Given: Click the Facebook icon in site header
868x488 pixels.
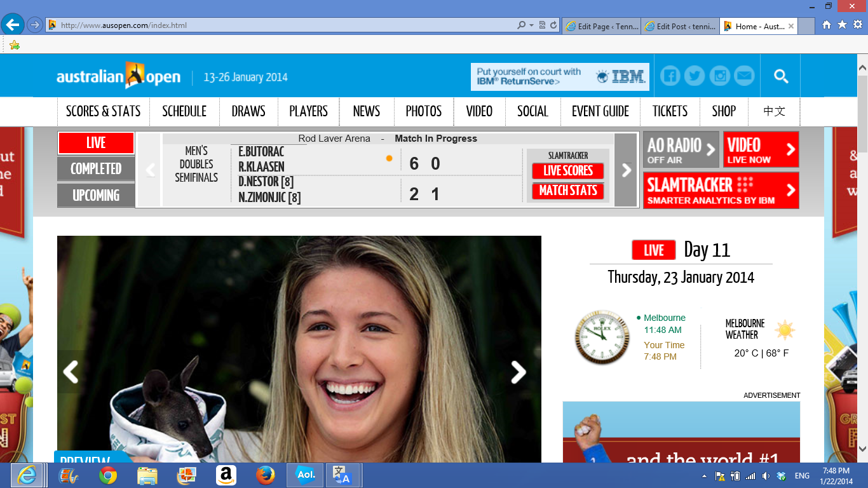Looking at the screenshot, I should point(670,76).
